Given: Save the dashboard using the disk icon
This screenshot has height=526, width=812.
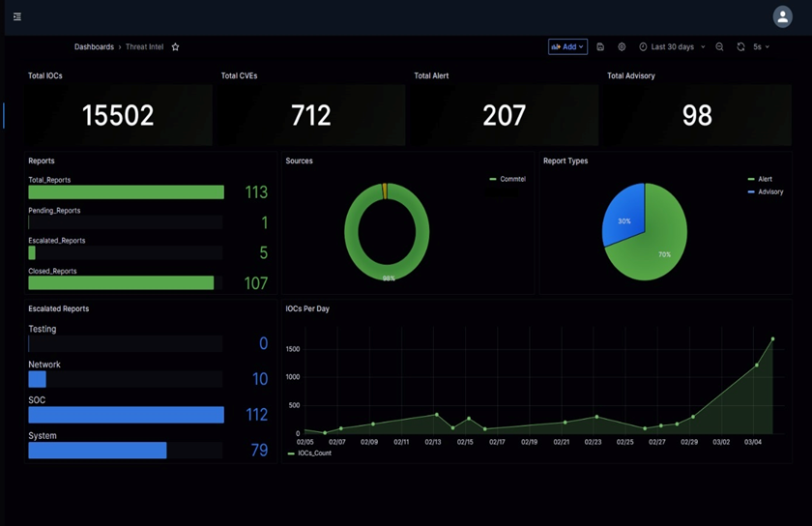Looking at the screenshot, I should (x=600, y=46).
